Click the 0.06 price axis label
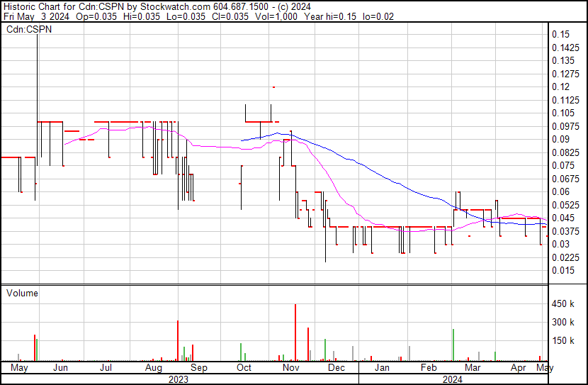Screen dimensions: 588x385 point(562,191)
